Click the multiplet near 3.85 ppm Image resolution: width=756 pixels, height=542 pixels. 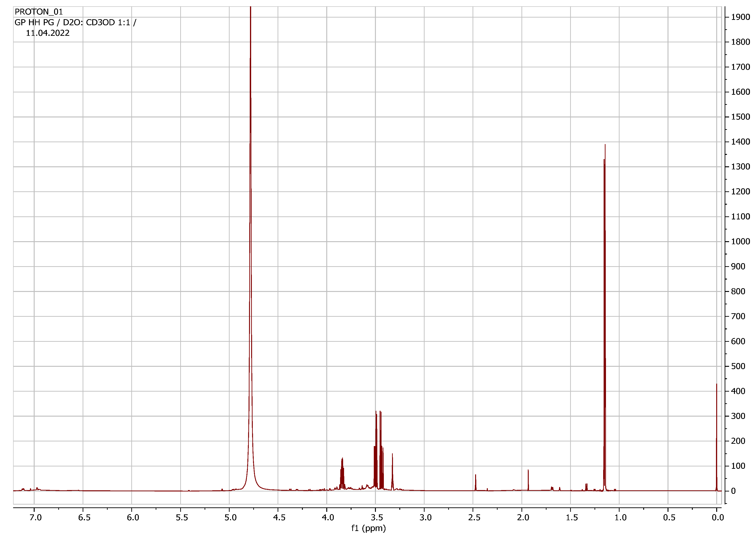pyautogui.click(x=342, y=473)
